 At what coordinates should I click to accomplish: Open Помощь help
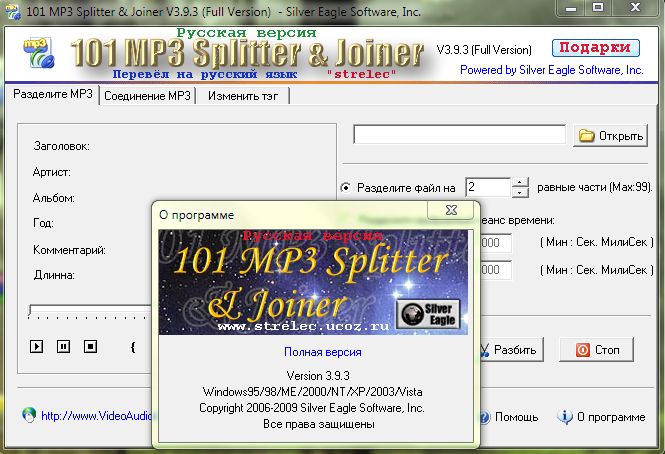tap(508, 417)
